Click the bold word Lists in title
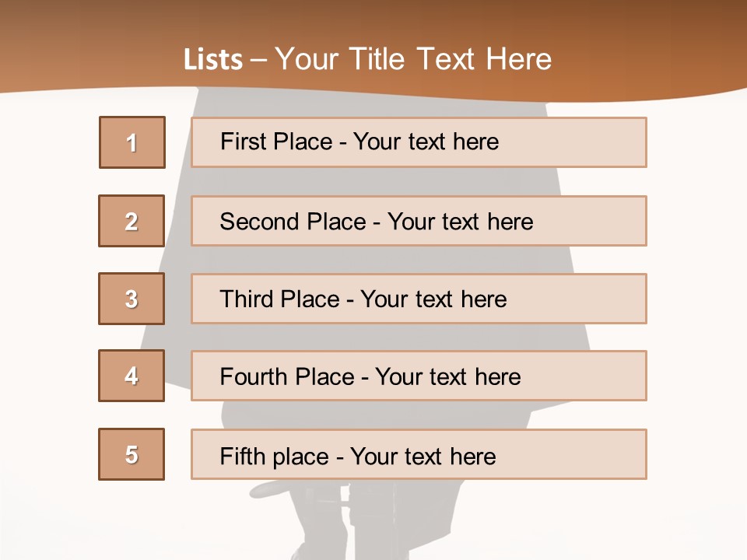The image size is (747, 560). pos(213,60)
